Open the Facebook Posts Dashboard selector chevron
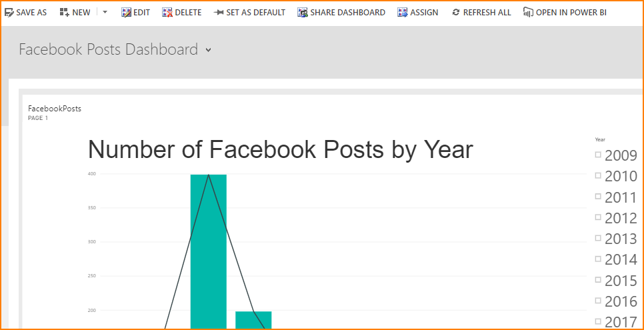Screen dimensions: 644x330 [x=209, y=50]
